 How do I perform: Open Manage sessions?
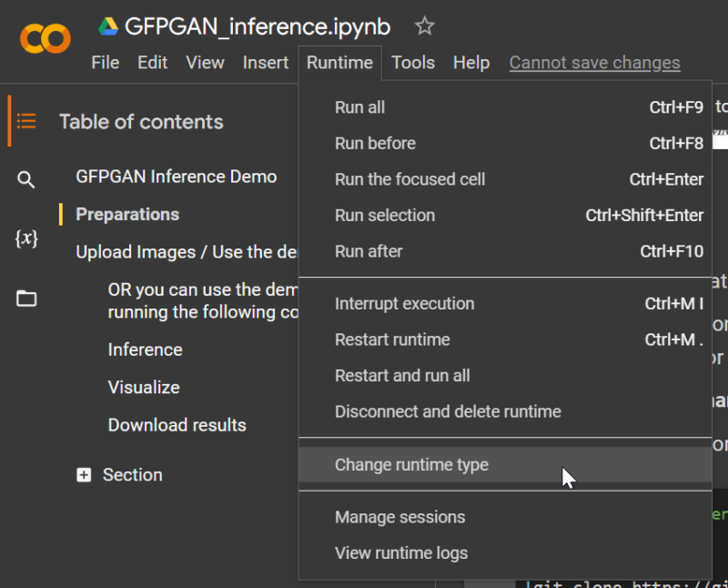505,517
